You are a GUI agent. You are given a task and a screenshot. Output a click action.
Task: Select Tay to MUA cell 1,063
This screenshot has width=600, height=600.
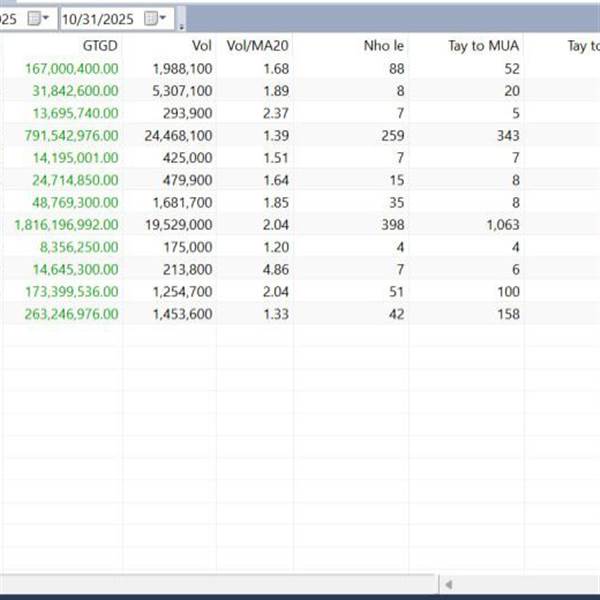498,224
